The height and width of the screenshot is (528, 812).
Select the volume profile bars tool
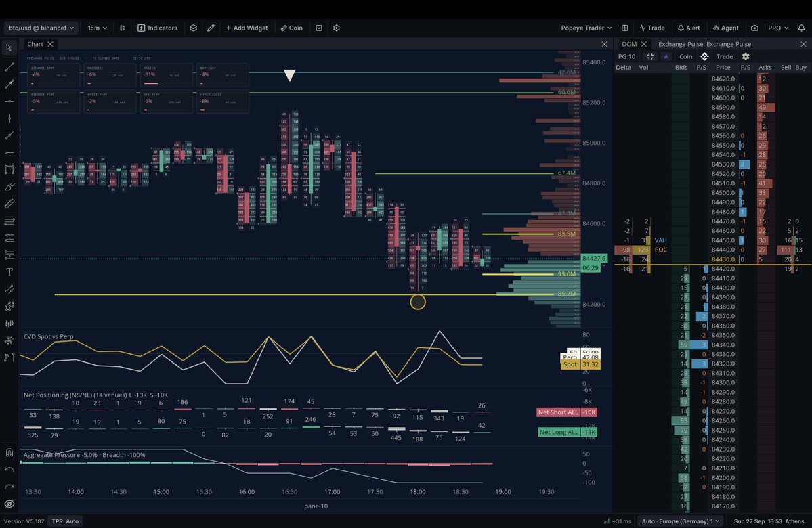[x=9, y=324]
